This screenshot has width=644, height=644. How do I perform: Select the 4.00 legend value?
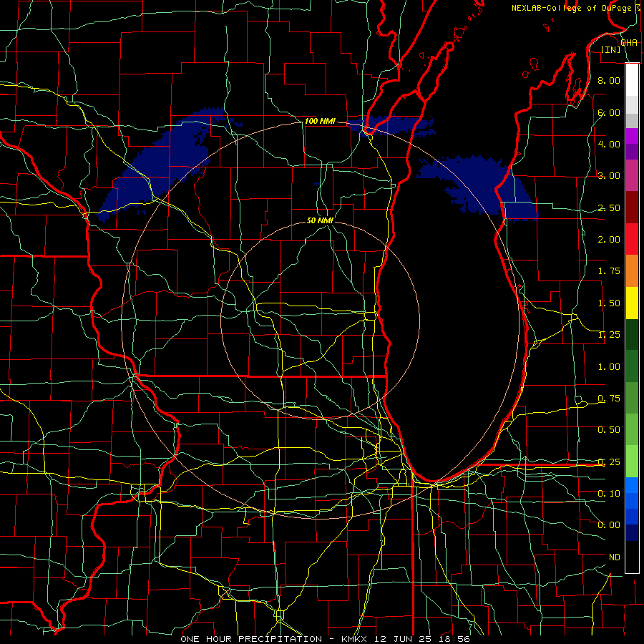coord(609,144)
